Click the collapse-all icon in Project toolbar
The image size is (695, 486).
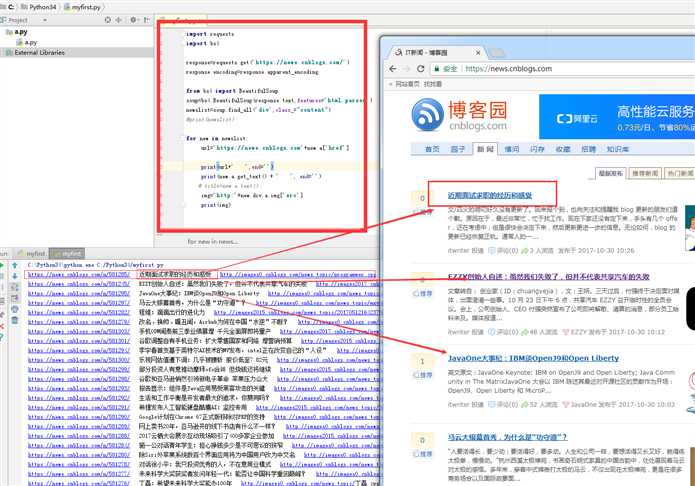tap(119, 20)
